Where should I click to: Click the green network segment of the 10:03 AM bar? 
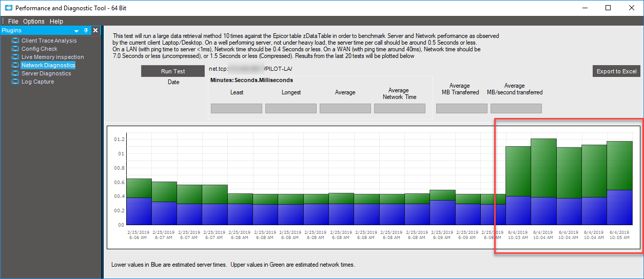(x=518, y=171)
